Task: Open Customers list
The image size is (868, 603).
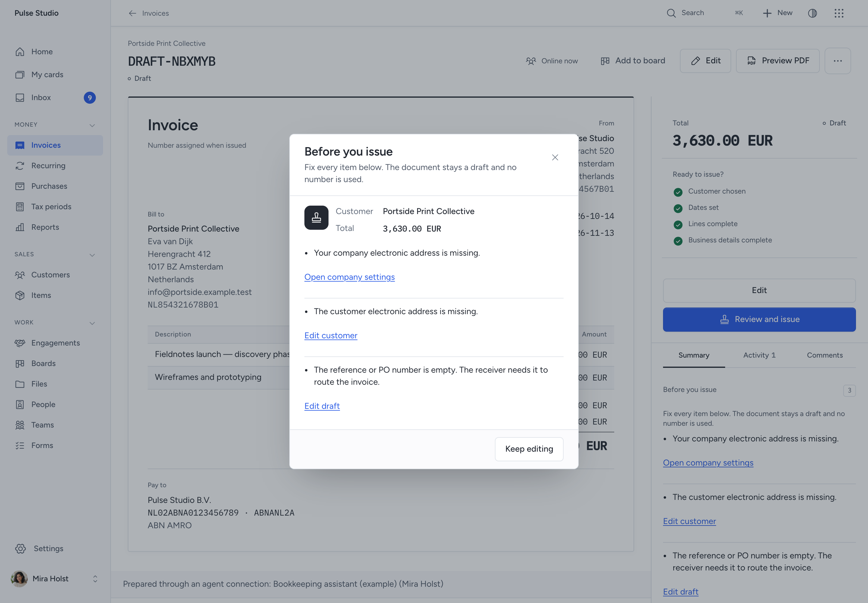Action: point(55,275)
